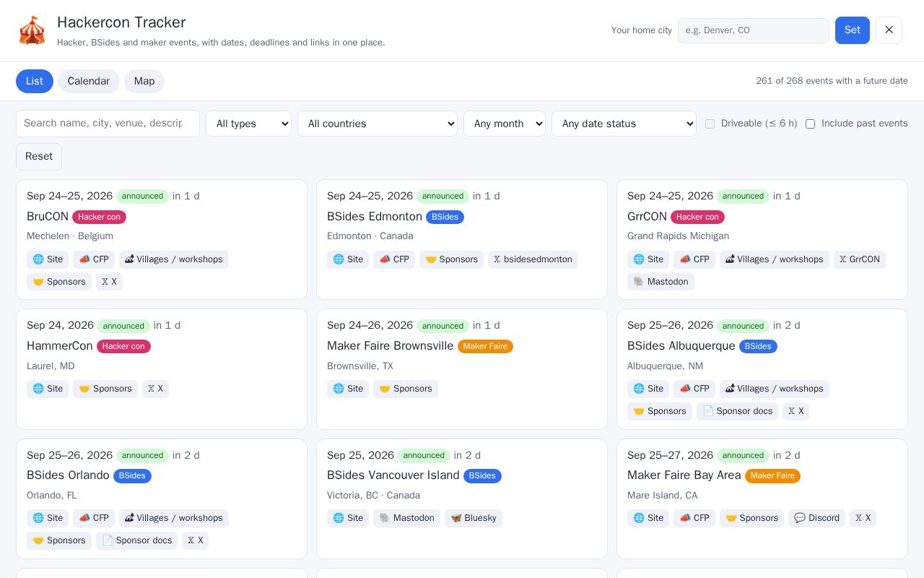This screenshot has height=578, width=924.
Task: Open Maker Faire Brownsville Site link
Action: [x=348, y=389]
